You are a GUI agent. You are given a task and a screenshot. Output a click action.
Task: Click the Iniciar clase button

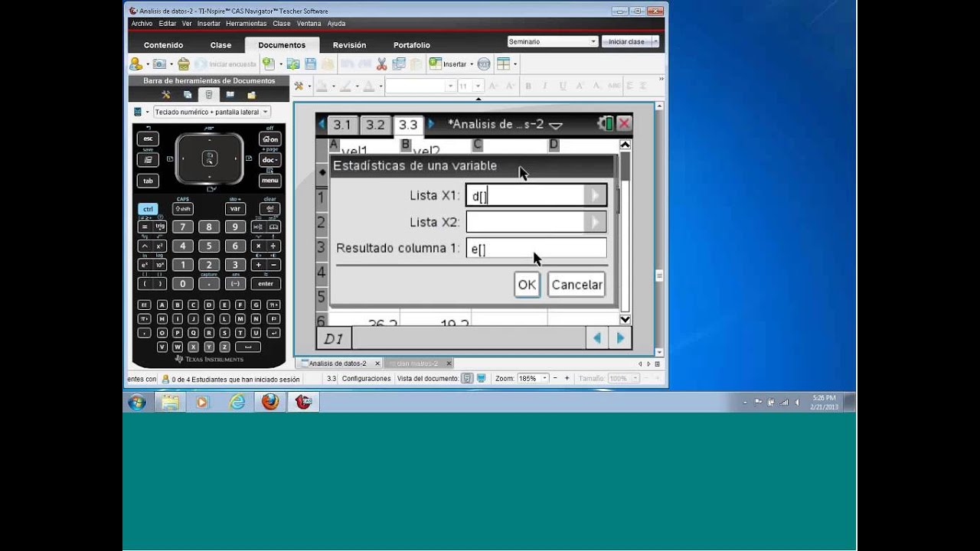click(x=626, y=41)
